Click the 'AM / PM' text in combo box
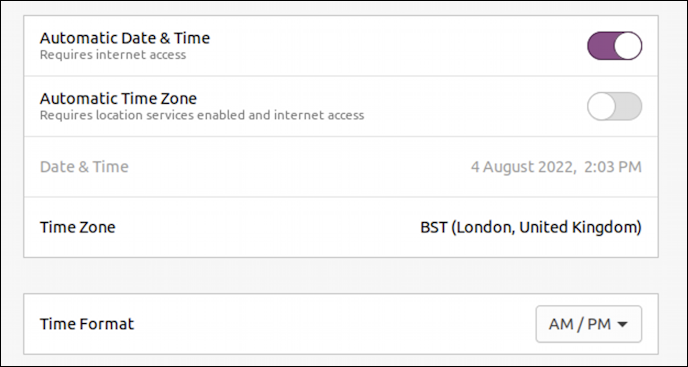Screen dimensions: 688x367 pos(580,324)
